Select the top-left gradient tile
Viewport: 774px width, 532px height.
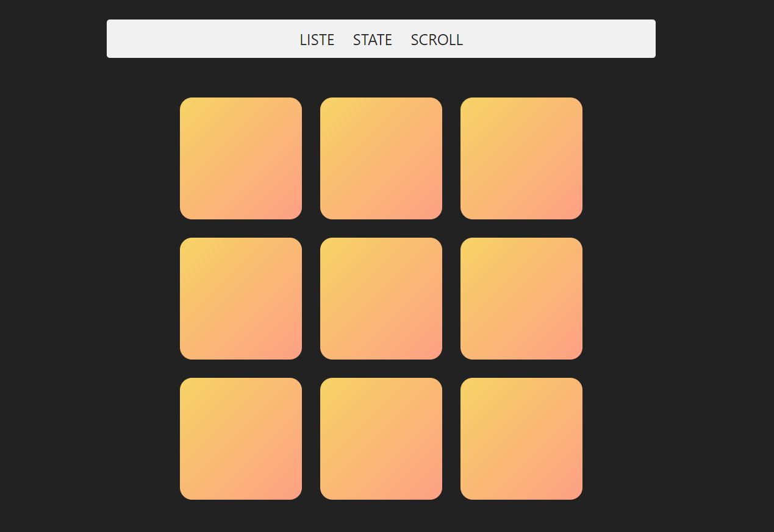[240, 158]
